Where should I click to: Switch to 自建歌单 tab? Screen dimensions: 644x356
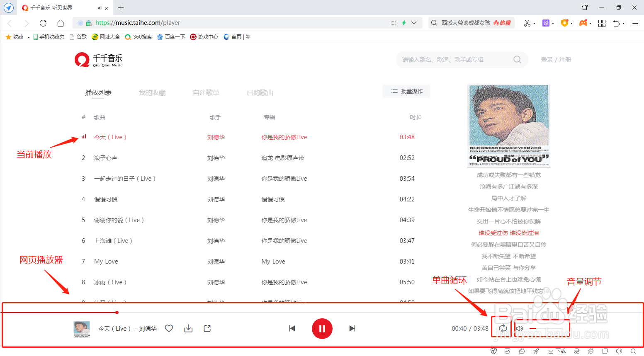(206, 93)
